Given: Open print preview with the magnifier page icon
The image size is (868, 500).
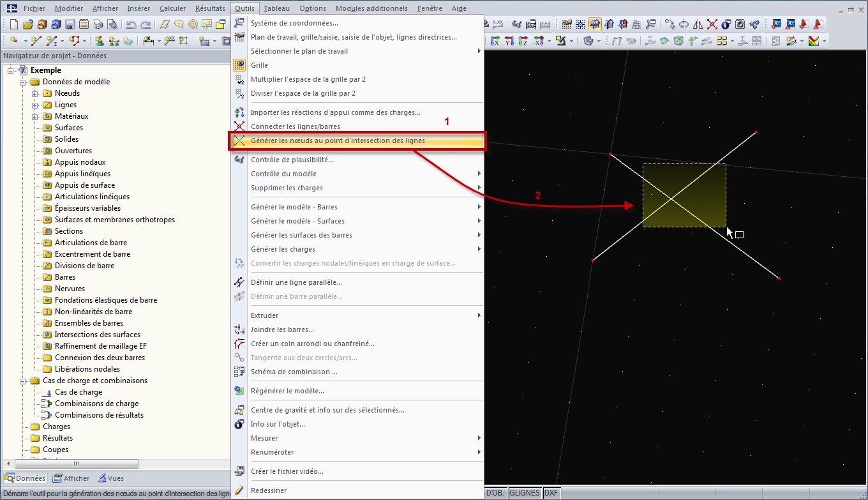Looking at the screenshot, I should 112,24.
